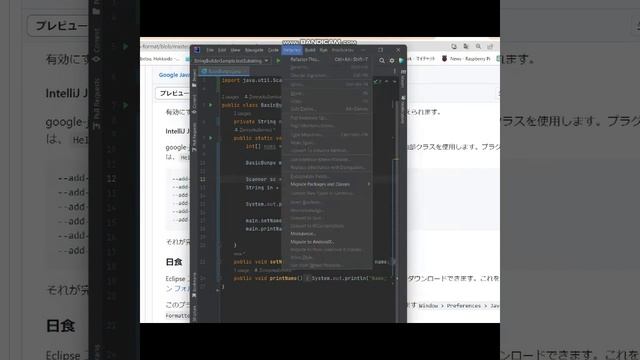
Task: Open the Navigate menu
Action: (254, 50)
